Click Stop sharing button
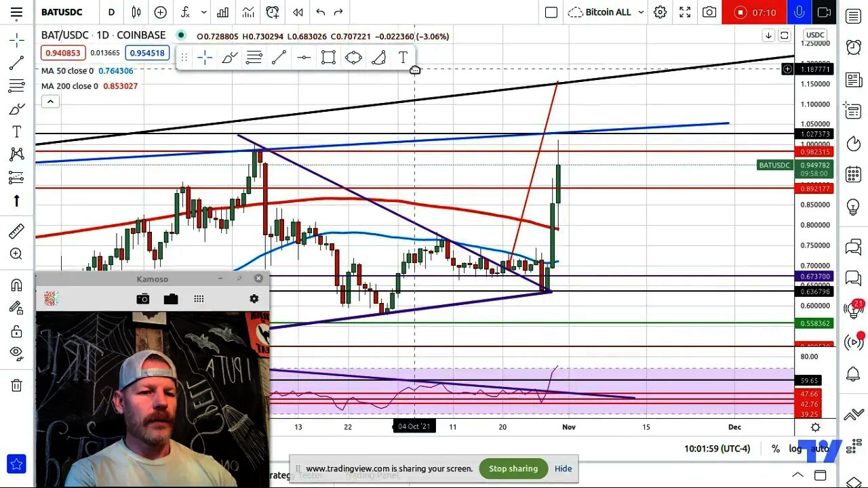868x488 pixels. (x=513, y=468)
